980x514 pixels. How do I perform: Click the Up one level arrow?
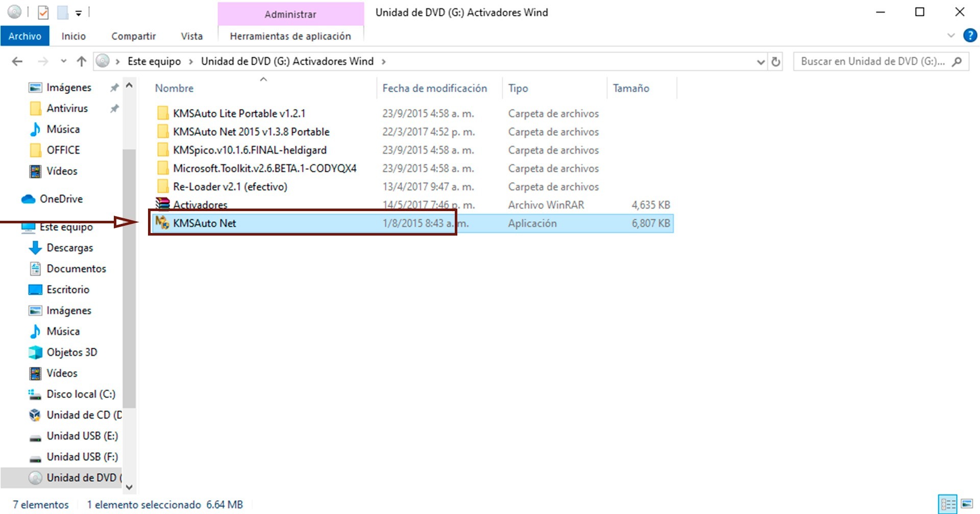coord(81,62)
